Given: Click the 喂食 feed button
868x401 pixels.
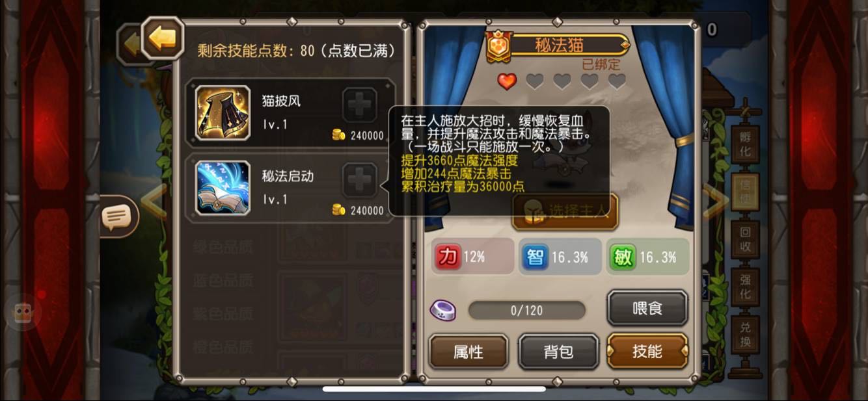Looking at the screenshot, I should click(647, 308).
